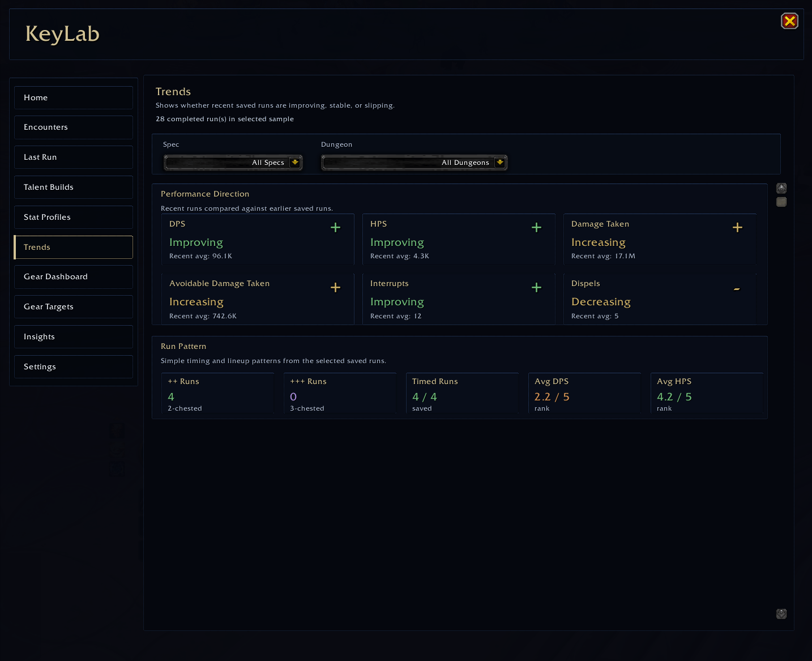Image resolution: width=812 pixels, height=661 pixels.
Task: Open the All Dungeons dropdown
Action: [x=414, y=163]
